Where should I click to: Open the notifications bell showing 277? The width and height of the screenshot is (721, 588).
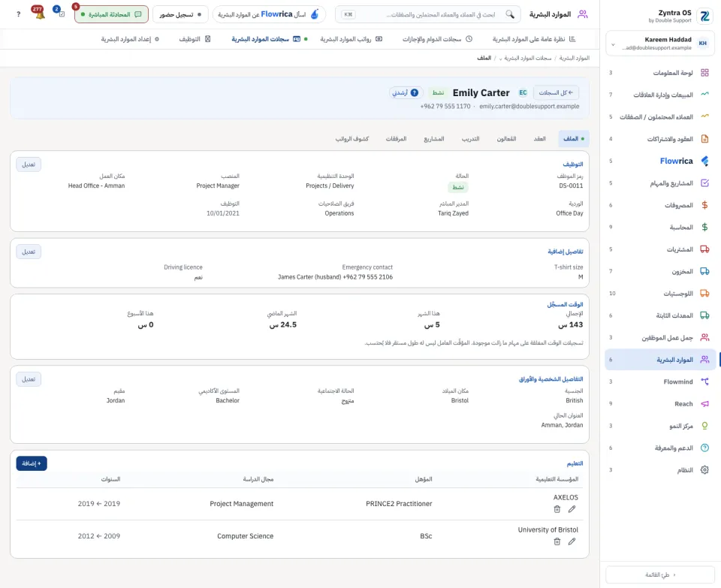tap(38, 14)
